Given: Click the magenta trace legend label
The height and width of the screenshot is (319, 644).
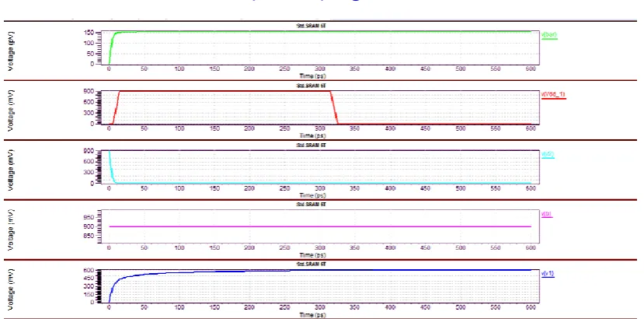Looking at the screenshot, I should click(x=547, y=214).
